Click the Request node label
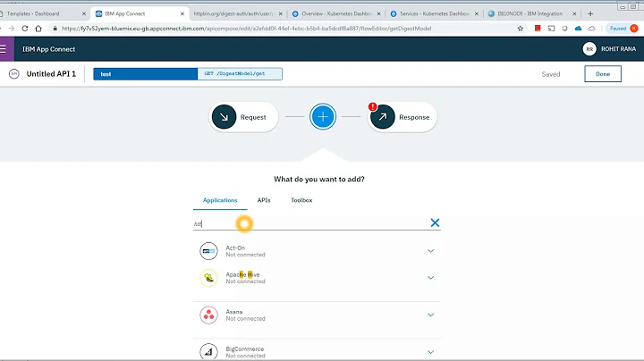 tap(253, 117)
